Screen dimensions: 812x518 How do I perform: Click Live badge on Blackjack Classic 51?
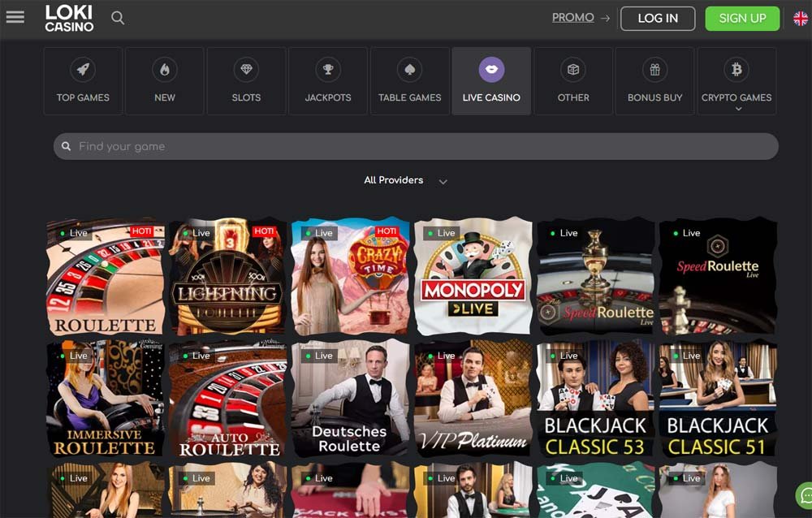point(685,356)
